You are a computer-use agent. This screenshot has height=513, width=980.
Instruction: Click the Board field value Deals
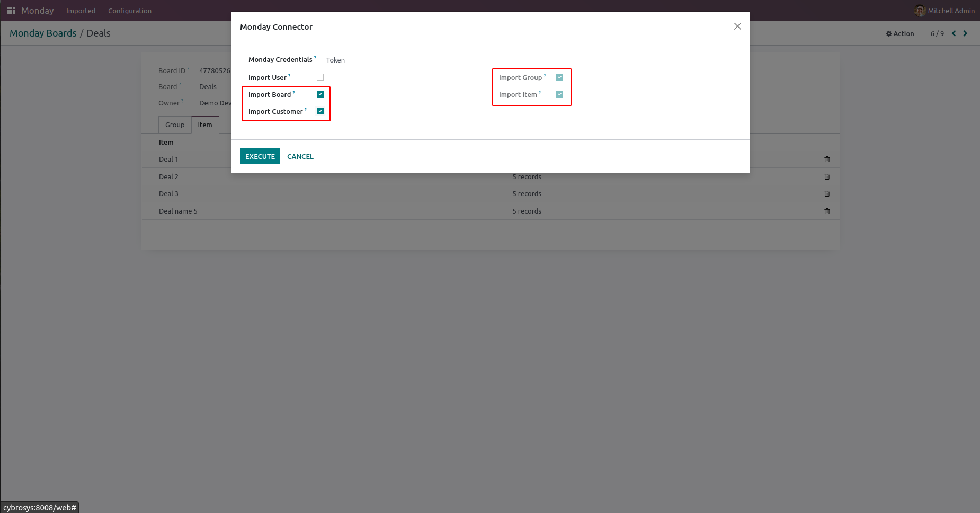coord(208,87)
